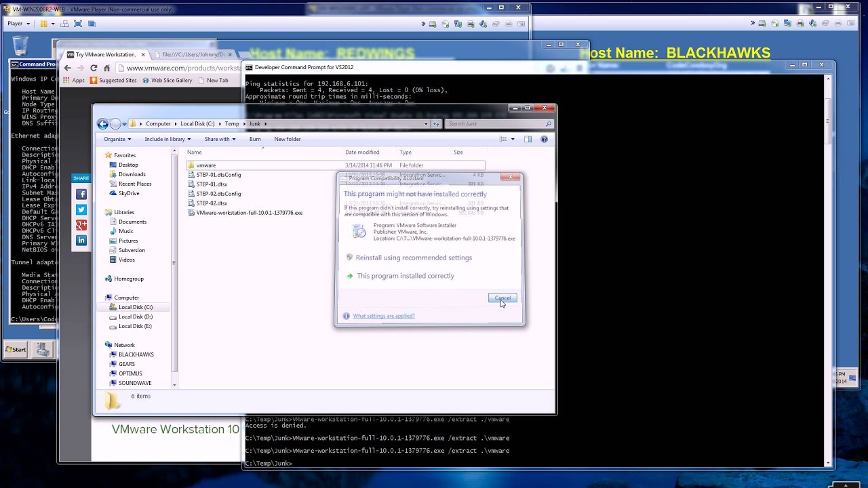Open the OPTIMUS network computer
This screenshot has width=868, height=488.
[x=130, y=373]
